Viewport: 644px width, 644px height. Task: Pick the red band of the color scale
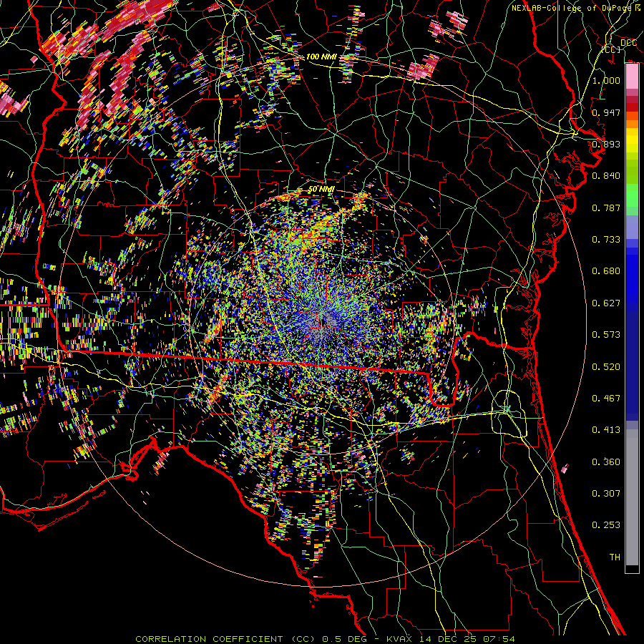pyautogui.click(x=632, y=107)
